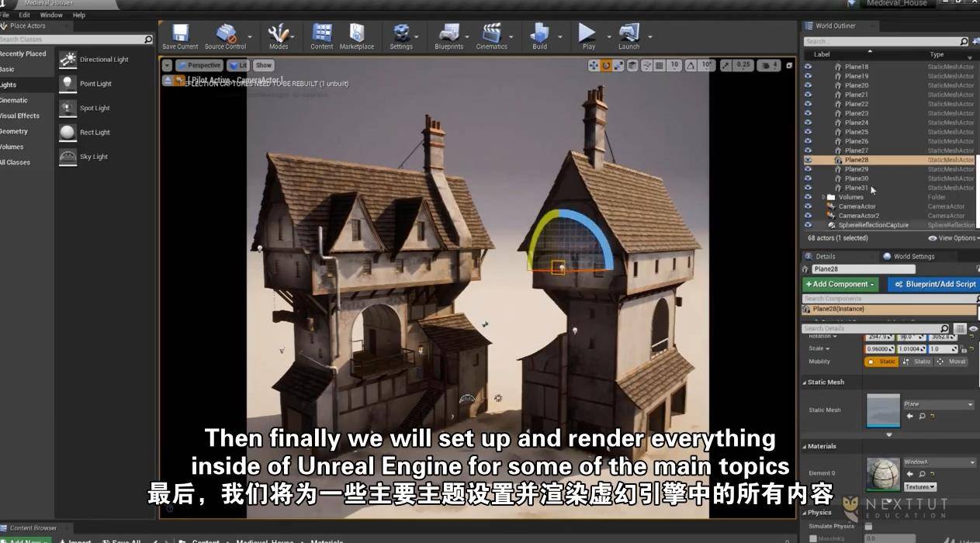The image size is (980, 543).
Task: Toggle surface snapping in viewport toolbar
Action: [x=647, y=65]
